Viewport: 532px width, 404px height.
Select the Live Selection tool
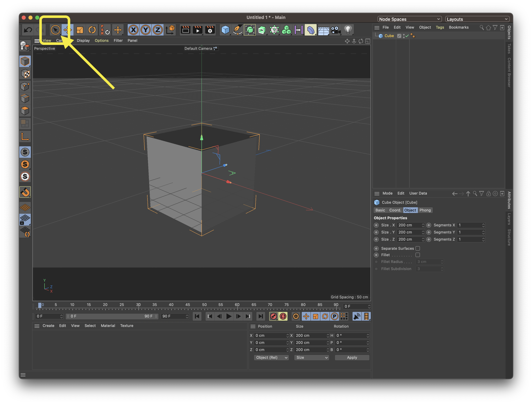(x=56, y=30)
